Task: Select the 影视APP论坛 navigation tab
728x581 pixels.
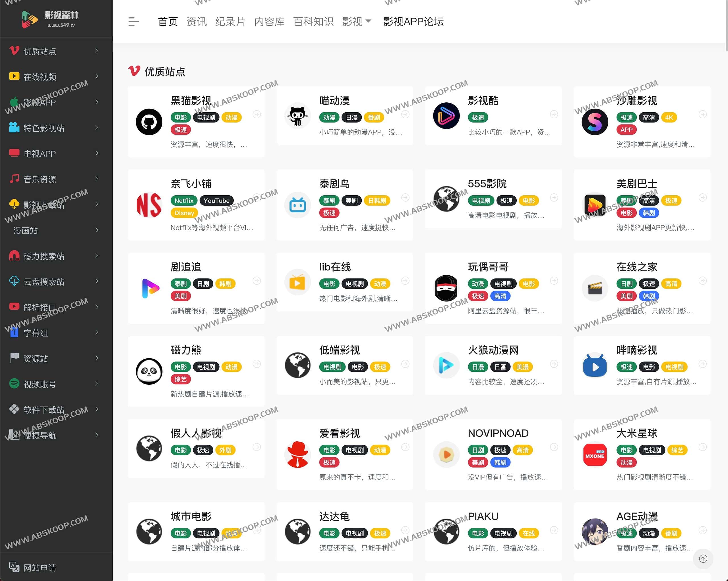Action: point(413,21)
